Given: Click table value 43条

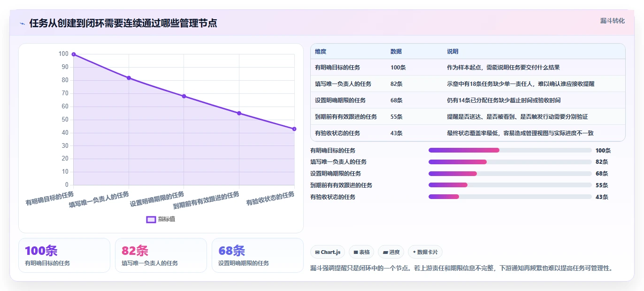Looking at the screenshot, I should (397, 133).
